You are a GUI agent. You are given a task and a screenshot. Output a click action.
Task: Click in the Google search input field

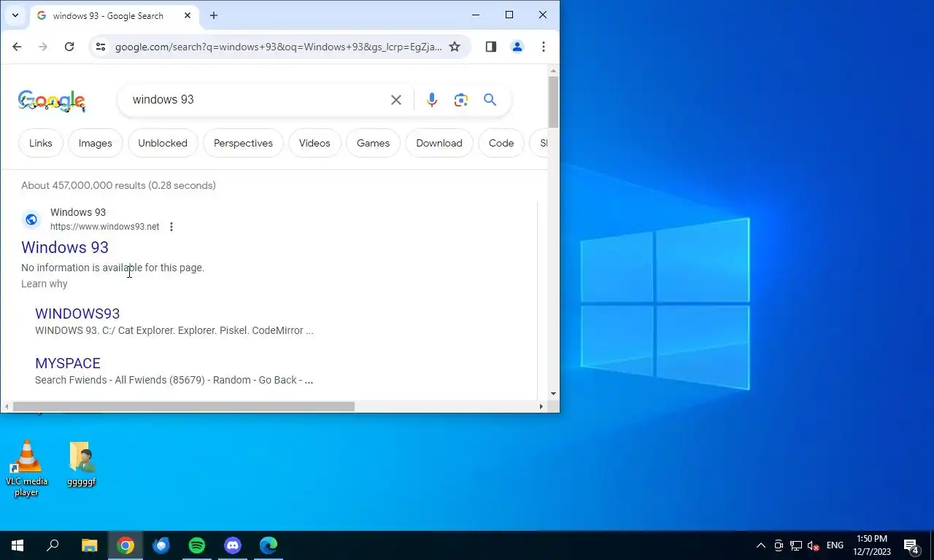coord(255,100)
